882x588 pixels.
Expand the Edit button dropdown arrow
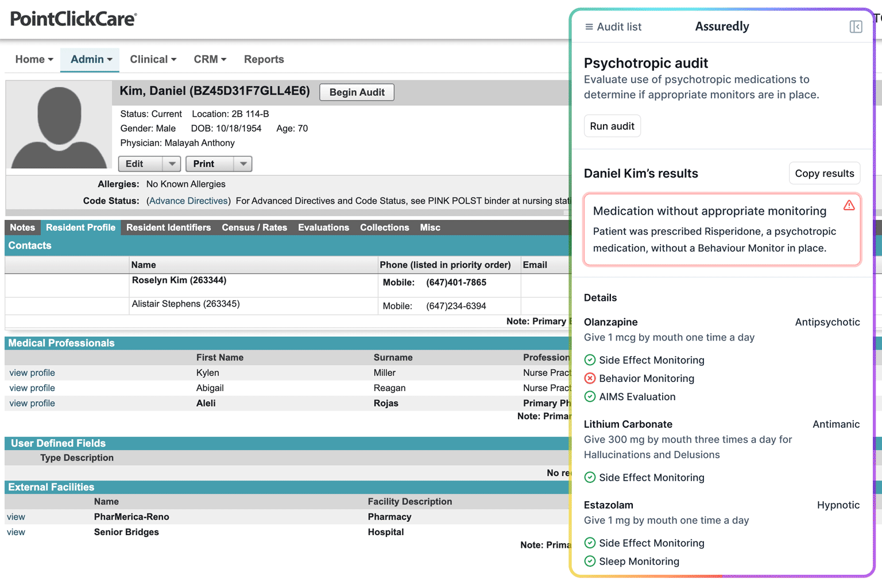tap(172, 164)
